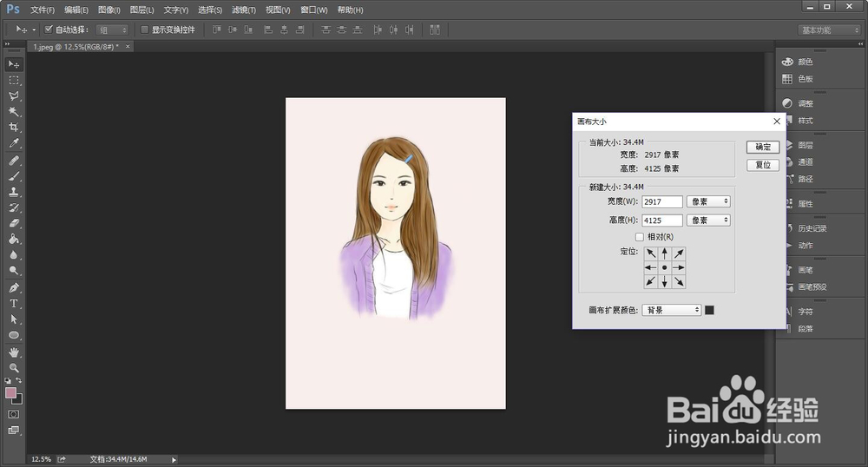This screenshot has width=868, height=467.
Task: Set anchor to top-left arrow
Action: click(651, 253)
